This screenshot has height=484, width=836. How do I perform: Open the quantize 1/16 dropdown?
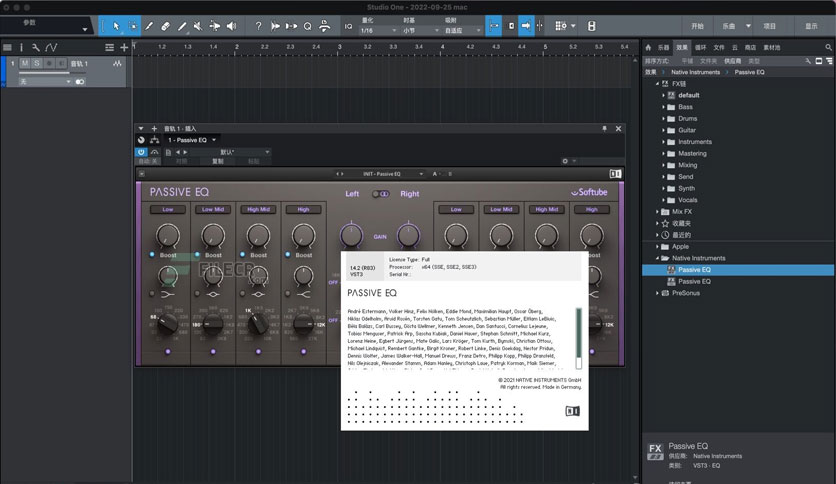(x=379, y=31)
